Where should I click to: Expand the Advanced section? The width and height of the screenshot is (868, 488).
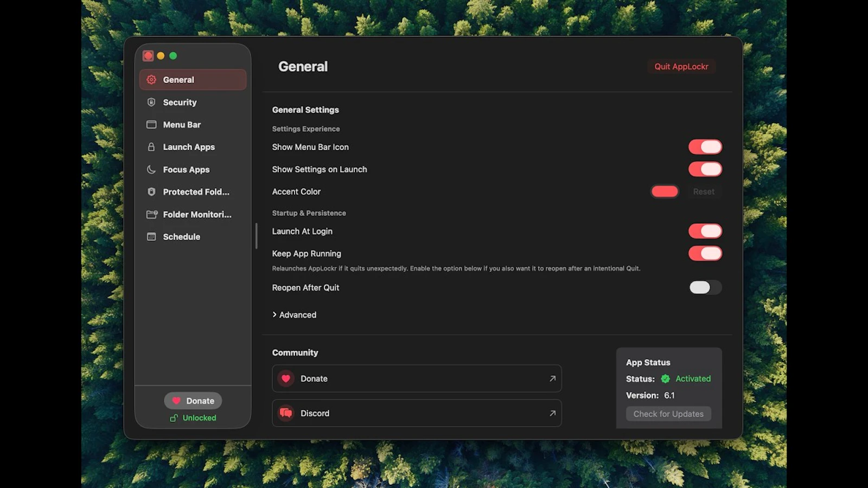tap(294, 314)
